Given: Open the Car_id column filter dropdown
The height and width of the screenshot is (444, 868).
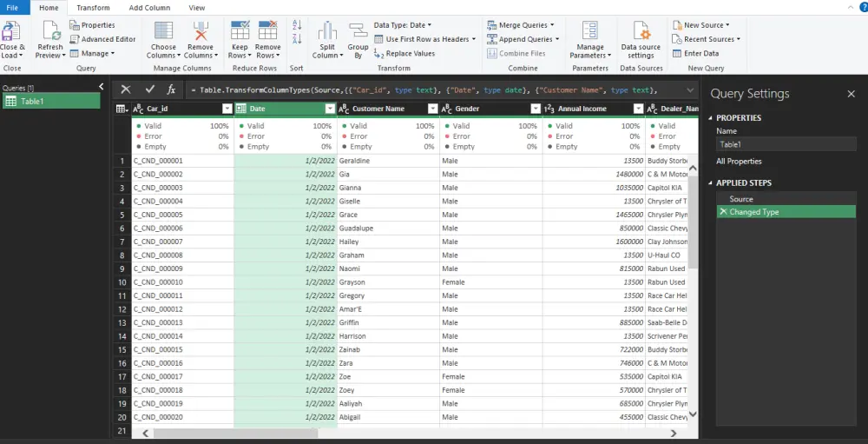Looking at the screenshot, I should click(x=227, y=109).
